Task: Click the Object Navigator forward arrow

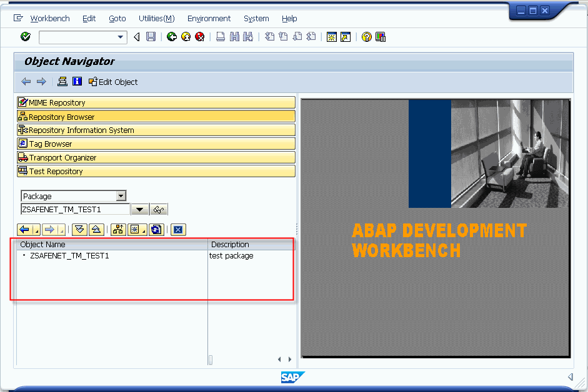Action: tap(41, 82)
